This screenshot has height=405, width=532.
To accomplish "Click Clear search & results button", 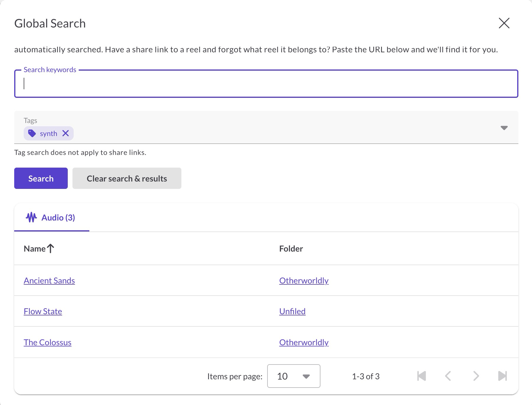I will click(x=127, y=178).
